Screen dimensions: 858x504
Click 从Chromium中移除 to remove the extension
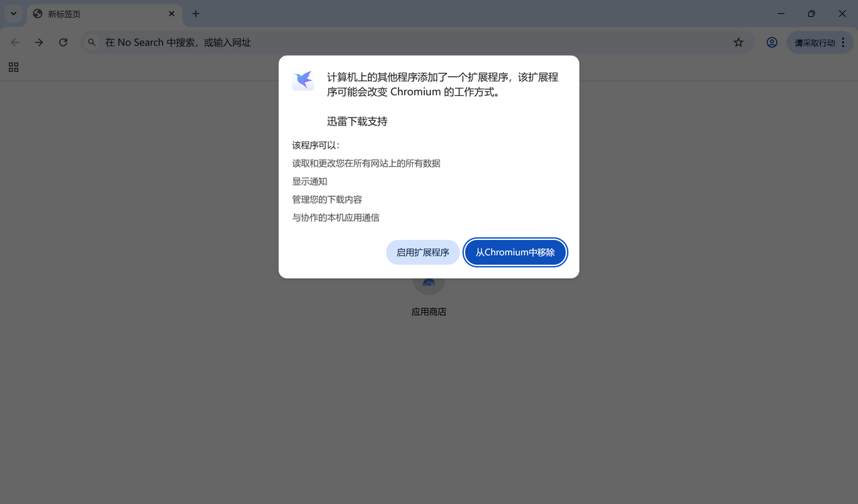pyautogui.click(x=515, y=252)
